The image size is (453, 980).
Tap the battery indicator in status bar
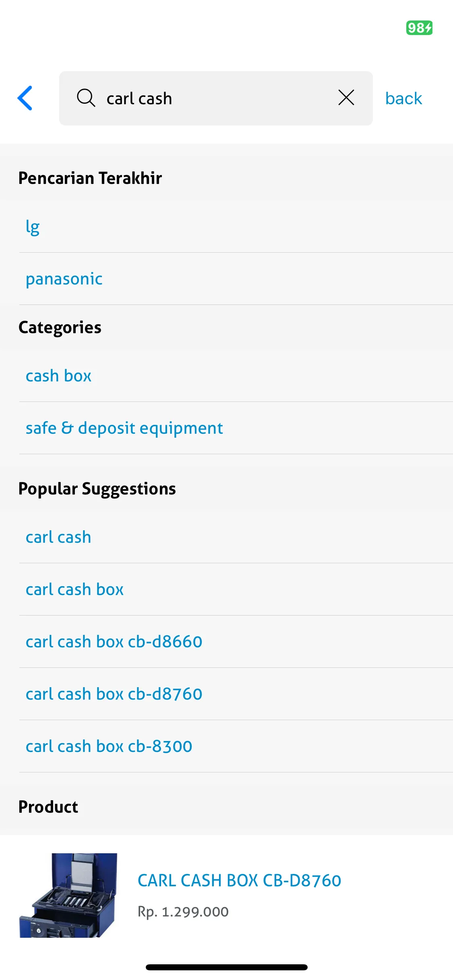[419, 28]
